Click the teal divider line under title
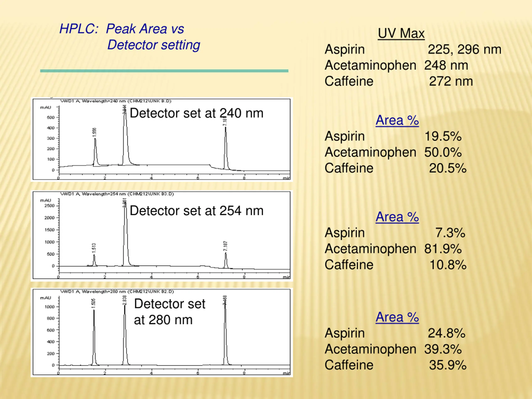Image resolution: width=532 pixels, height=399 pixels. coord(164,71)
